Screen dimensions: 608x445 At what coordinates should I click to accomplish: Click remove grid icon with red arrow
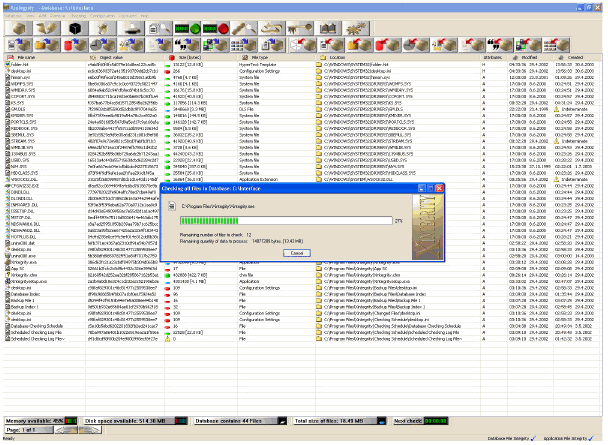pos(556,45)
